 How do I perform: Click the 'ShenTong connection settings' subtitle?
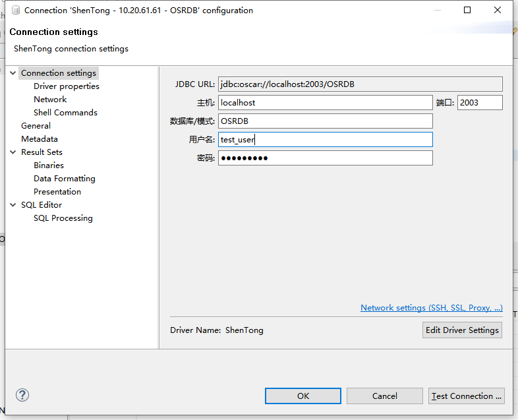click(x=71, y=49)
